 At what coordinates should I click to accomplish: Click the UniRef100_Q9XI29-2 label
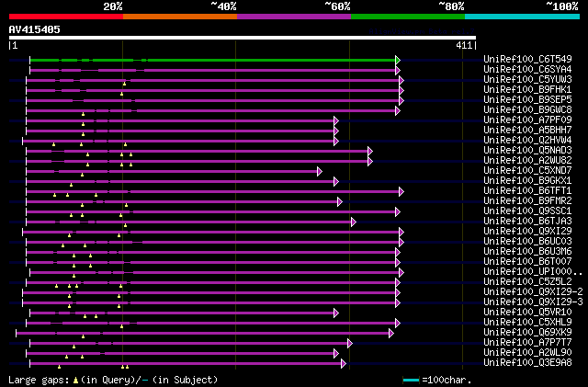[x=533, y=292]
